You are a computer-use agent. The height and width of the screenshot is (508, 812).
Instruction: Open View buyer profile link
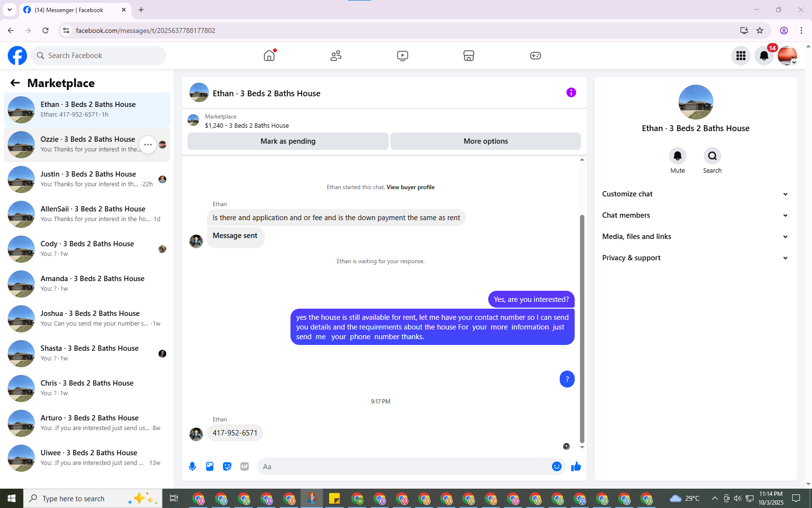410,187
